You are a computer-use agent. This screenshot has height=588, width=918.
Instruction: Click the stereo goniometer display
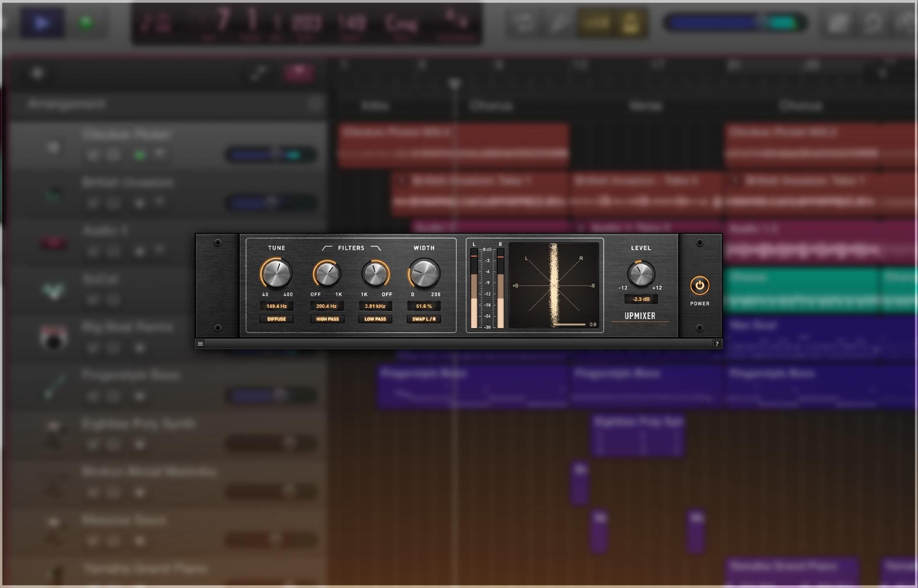coord(554,285)
